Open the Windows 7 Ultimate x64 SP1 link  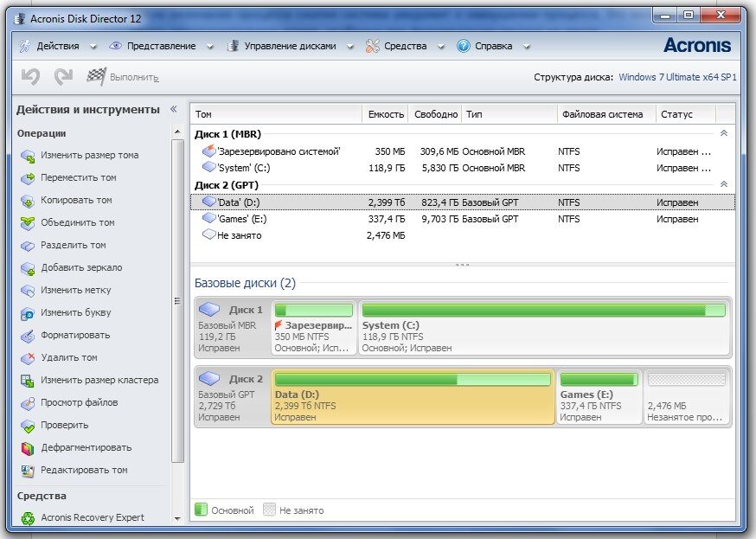tap(677, 77)
